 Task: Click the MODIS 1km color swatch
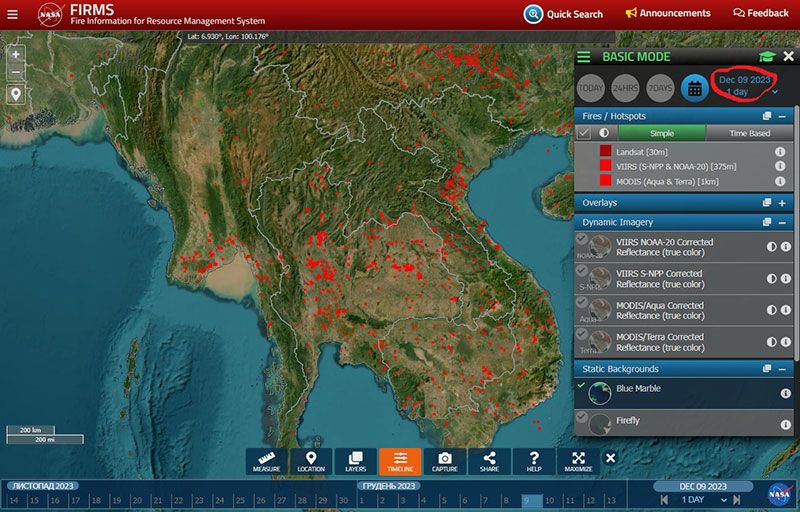coord(605,180)
